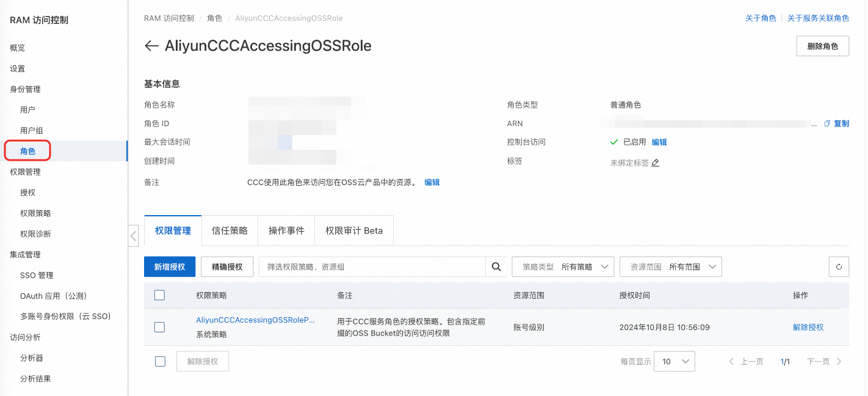Image resolution: width=868 pixels, height=396 pixels.
Task: Open the 策略类型 dropdown
Action: pos(563,266)
